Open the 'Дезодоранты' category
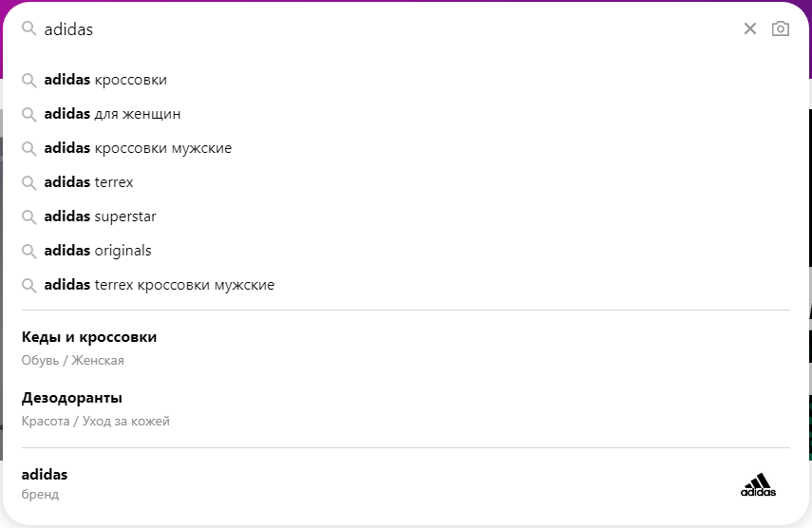 pos(72,398)
